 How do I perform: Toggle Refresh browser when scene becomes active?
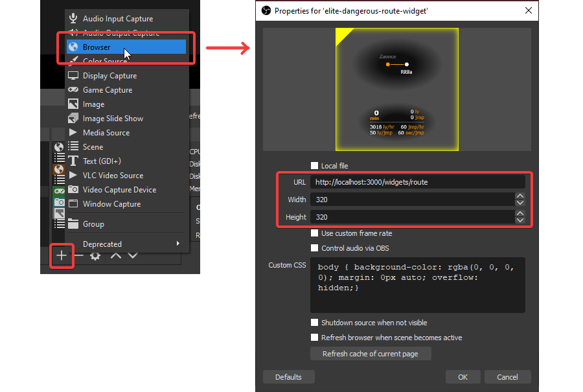(315, 338)
